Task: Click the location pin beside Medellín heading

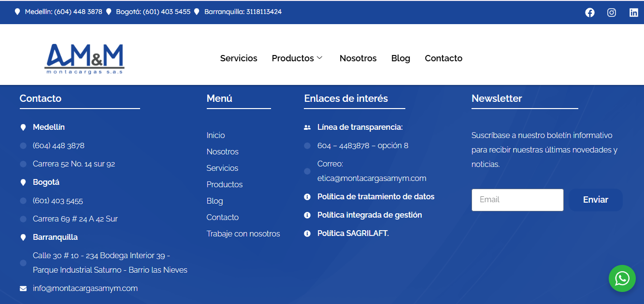Action: click(x=23, y=127)
